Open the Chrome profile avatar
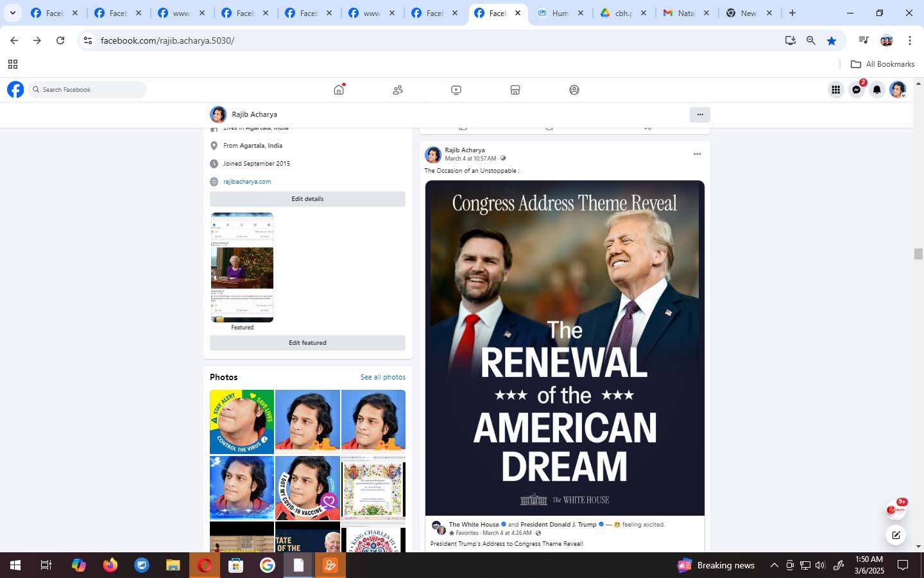Screen dimensions: 924x578 (887, 40)
